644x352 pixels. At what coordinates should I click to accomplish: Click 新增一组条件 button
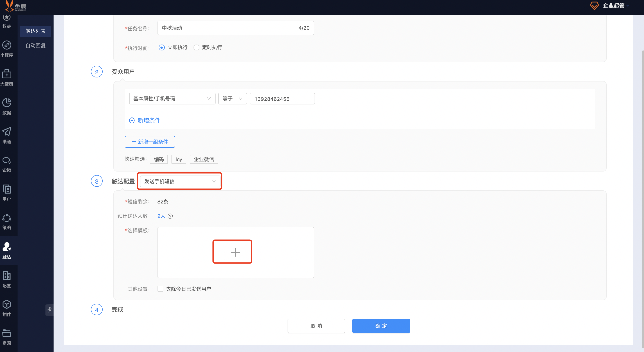(150, 142)
